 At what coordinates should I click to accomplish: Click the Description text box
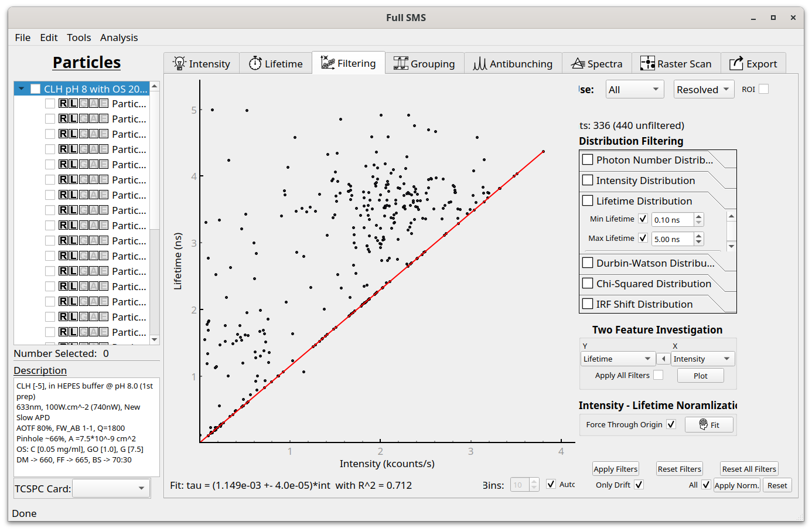click(x=87, y=427)
